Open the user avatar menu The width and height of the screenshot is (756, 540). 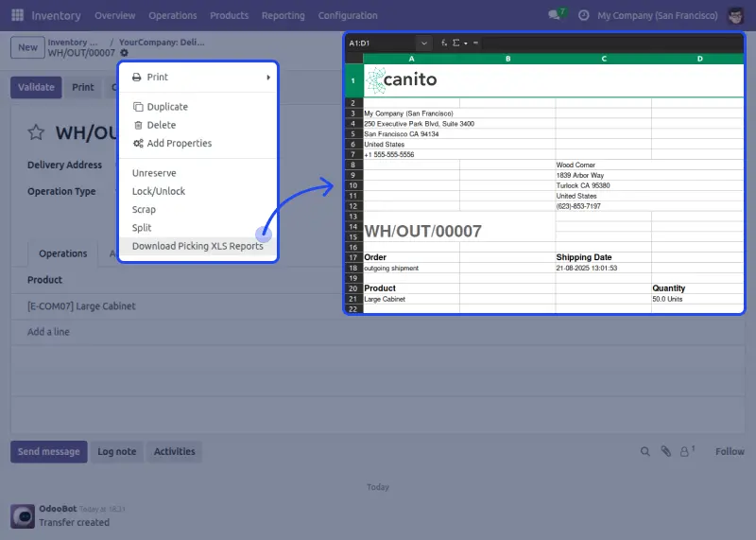(735, 15)
